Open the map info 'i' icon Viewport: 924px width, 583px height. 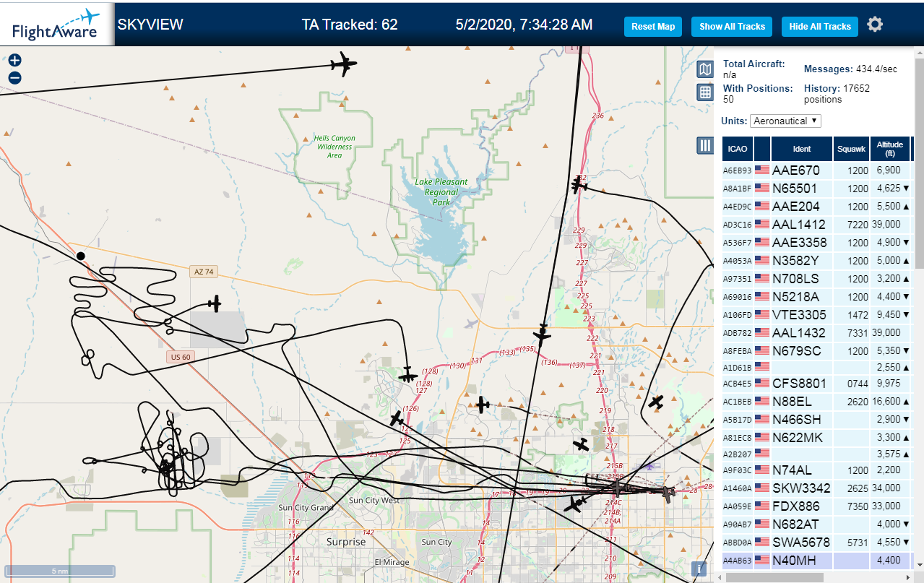click(699, 569)
